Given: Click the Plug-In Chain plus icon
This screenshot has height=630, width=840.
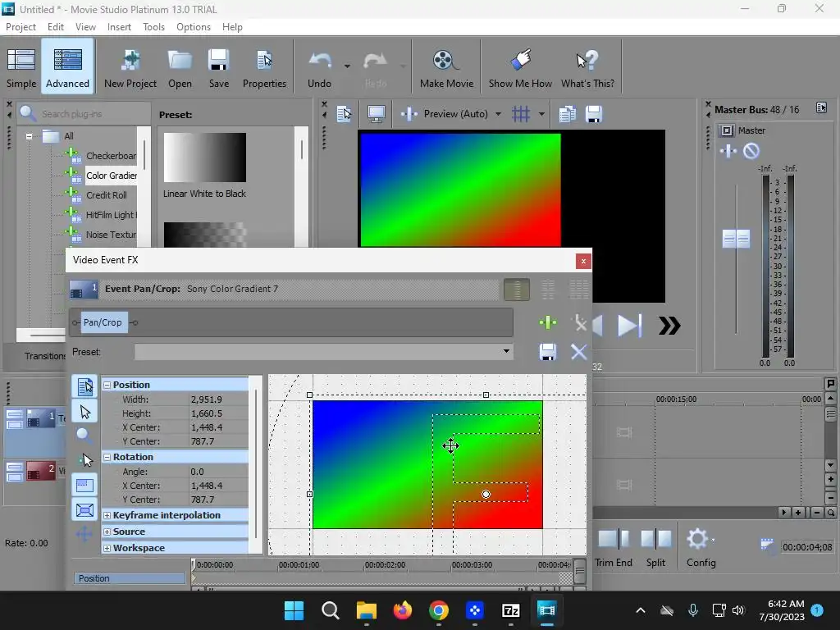Looking at the screenshot, I should tap(547, 322).
